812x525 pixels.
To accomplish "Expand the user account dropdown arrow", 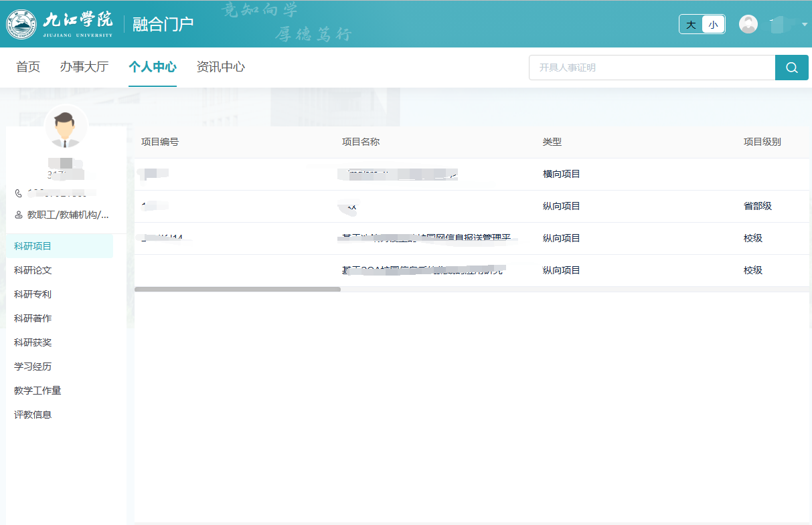I will (x=804, y=25).
